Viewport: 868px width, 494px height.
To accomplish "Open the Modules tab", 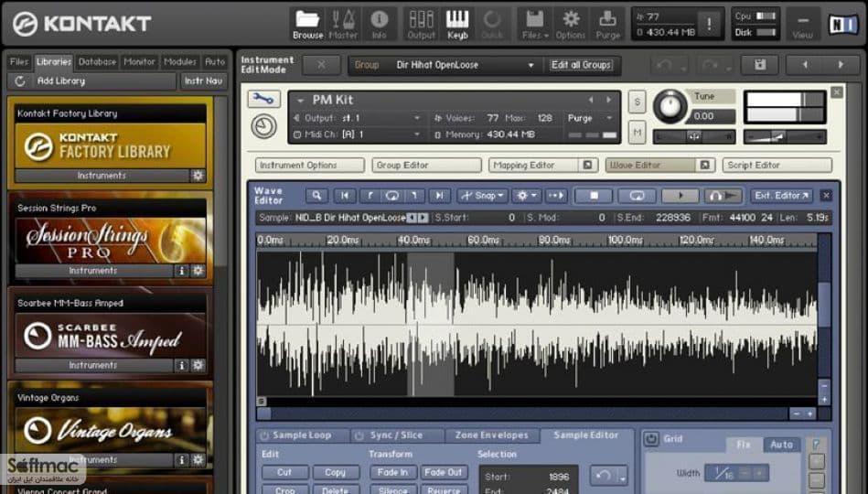I will 180,61.
